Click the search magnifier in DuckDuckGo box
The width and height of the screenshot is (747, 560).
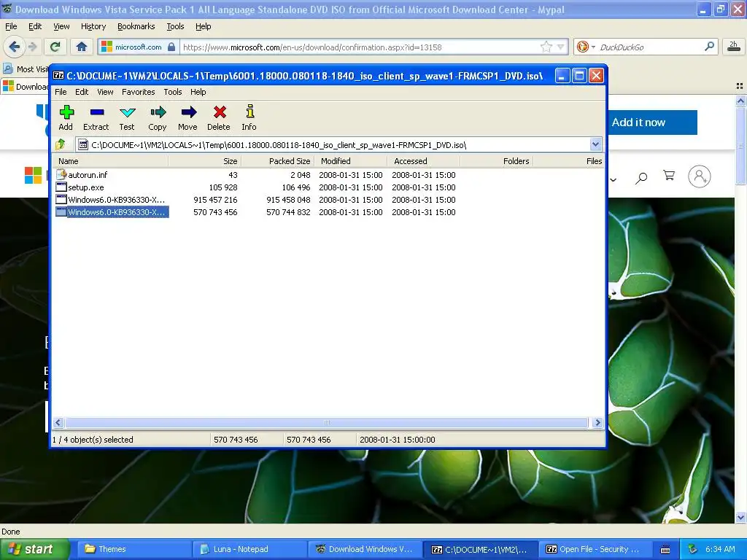tap(709, 47)
